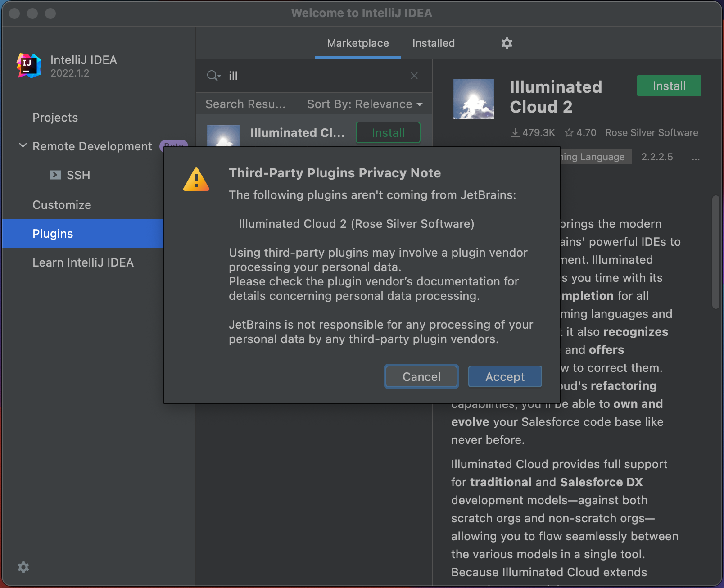Select SSH under Remote Development
The image size is (724, 588).
click(78, 175)
